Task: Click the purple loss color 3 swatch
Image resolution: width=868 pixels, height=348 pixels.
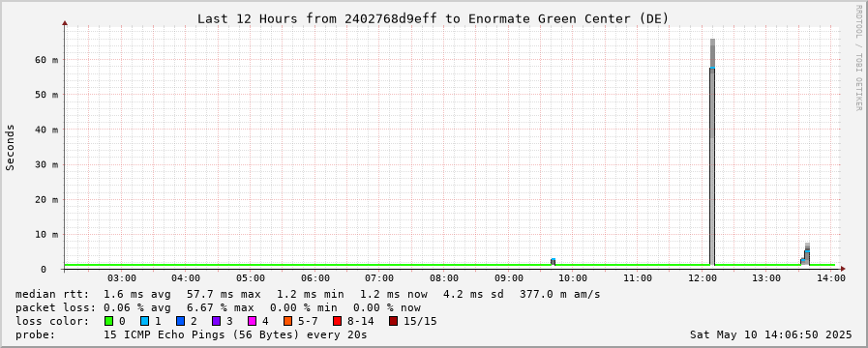Action: coord(216,321)
